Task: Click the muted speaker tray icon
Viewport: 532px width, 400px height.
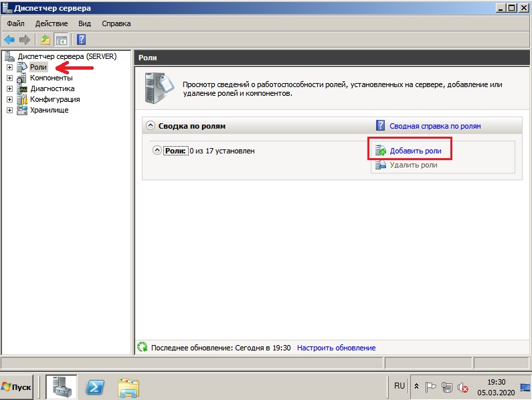Action: coord(463,387)
